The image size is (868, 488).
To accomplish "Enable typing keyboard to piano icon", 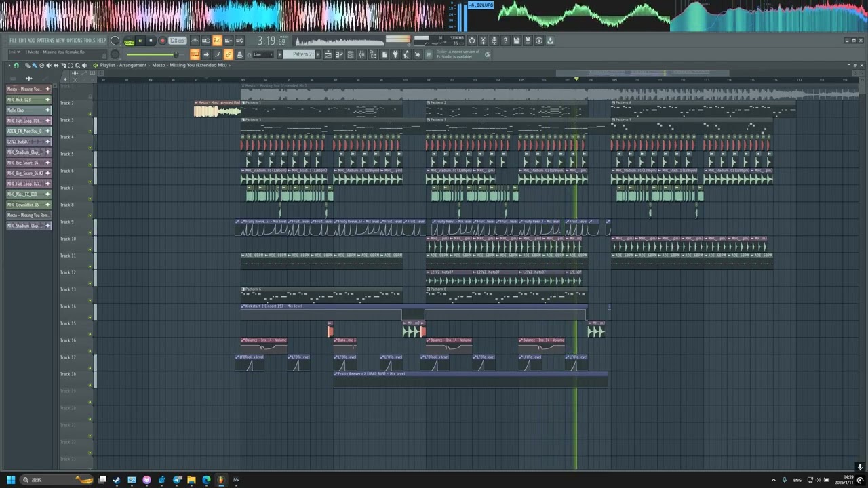I will click(x=195, y=54).
